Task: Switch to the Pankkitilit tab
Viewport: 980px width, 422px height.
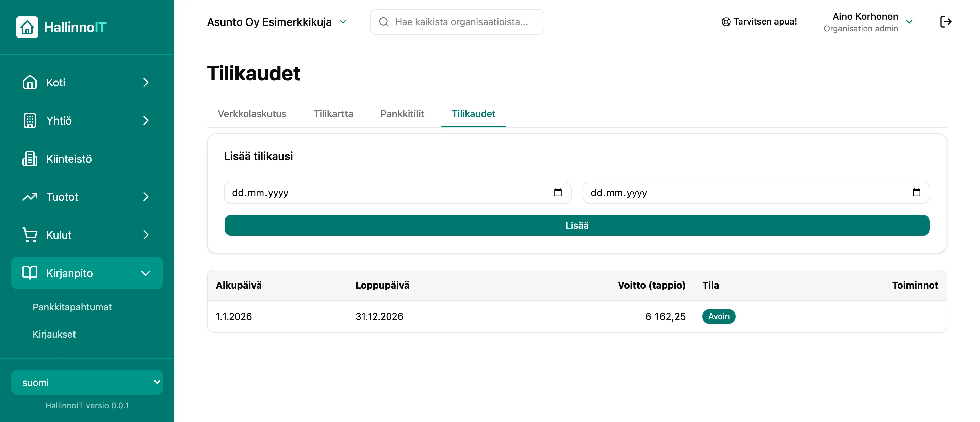Action: click(x=402, y=114)
